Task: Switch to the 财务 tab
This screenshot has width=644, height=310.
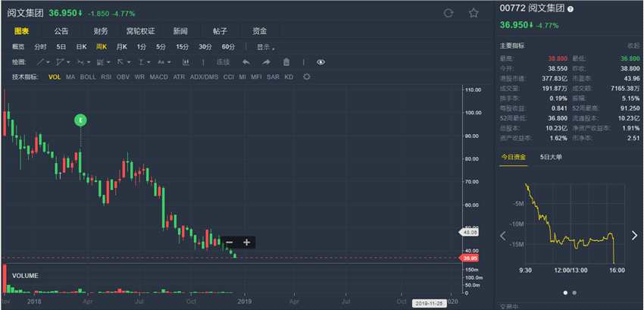Action: (x=101, y=31)
